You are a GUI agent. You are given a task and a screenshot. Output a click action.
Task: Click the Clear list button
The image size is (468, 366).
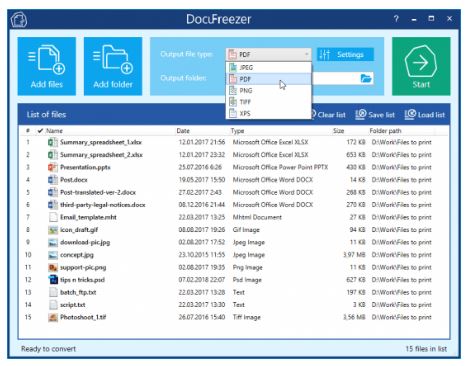click(x=328, y=115)
